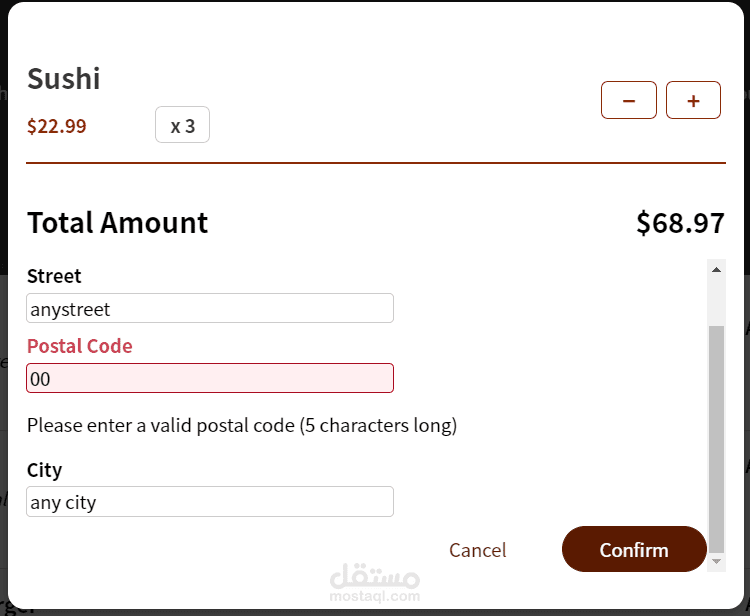Click the Total Amount label
Screen dimensions: 750x616
pos(118,222)
